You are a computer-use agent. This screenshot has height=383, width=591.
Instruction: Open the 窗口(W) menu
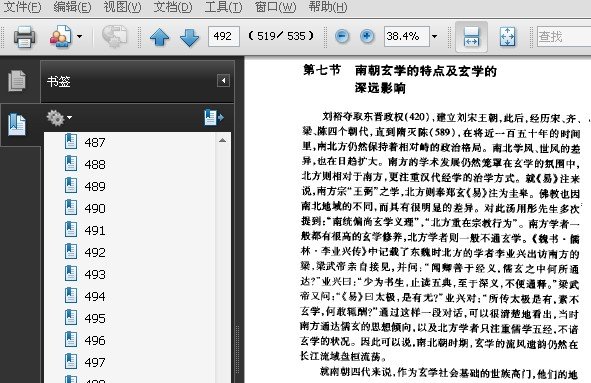pos(275,7)
